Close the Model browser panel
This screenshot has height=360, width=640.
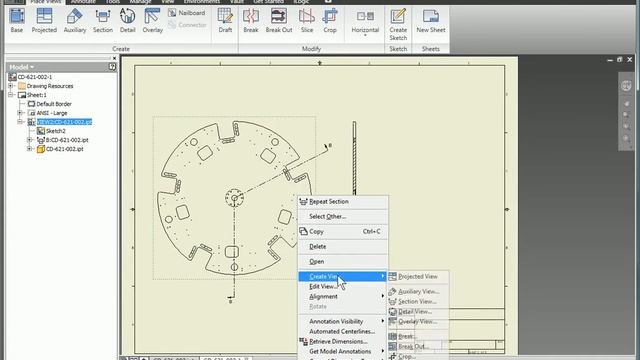coord(114,58)
